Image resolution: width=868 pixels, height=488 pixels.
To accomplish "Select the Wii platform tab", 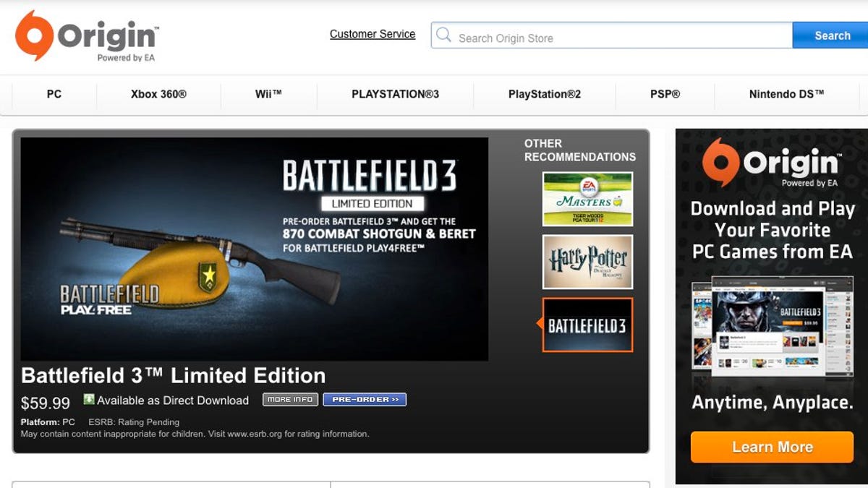I will tap(268, 93).
